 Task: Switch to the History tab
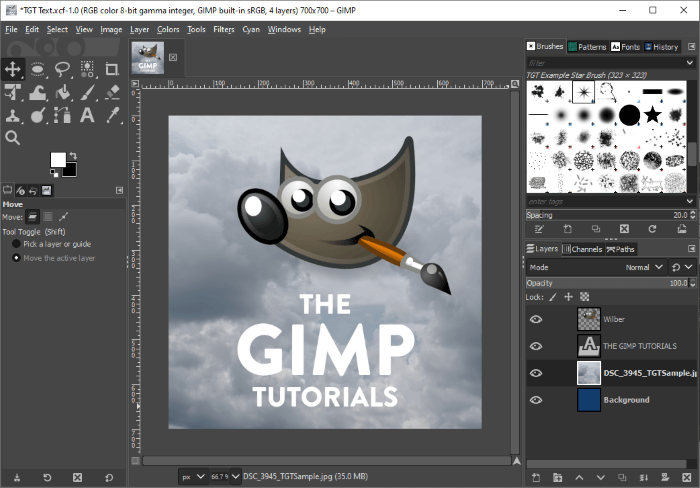pos(662,46)
